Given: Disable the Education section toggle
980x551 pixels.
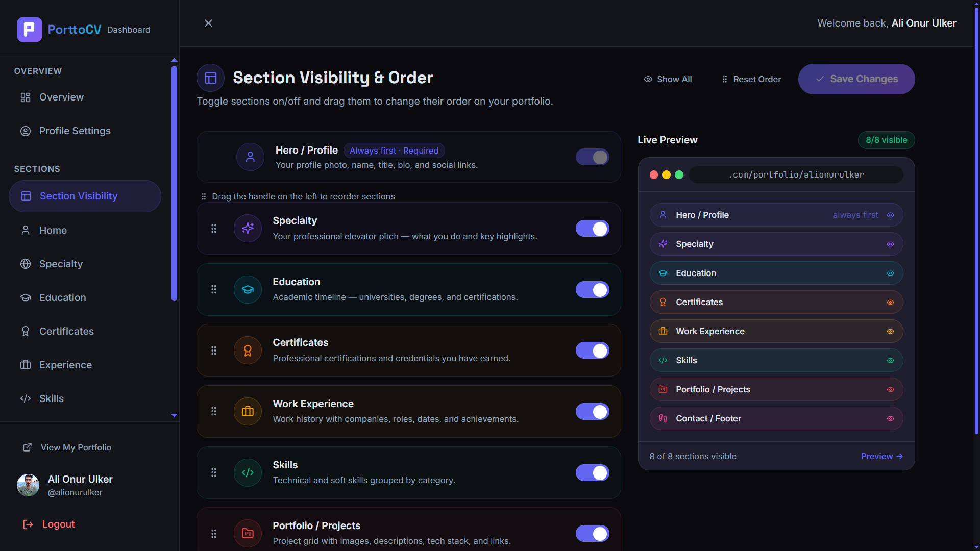Looking at the screenshot, I should [x=592, y=289].
